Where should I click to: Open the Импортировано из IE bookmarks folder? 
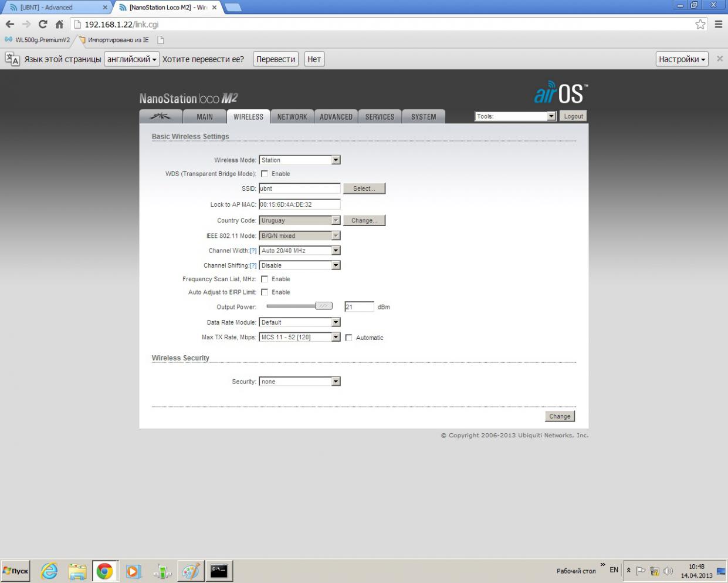pyautogui.click(x=113, y=40)
